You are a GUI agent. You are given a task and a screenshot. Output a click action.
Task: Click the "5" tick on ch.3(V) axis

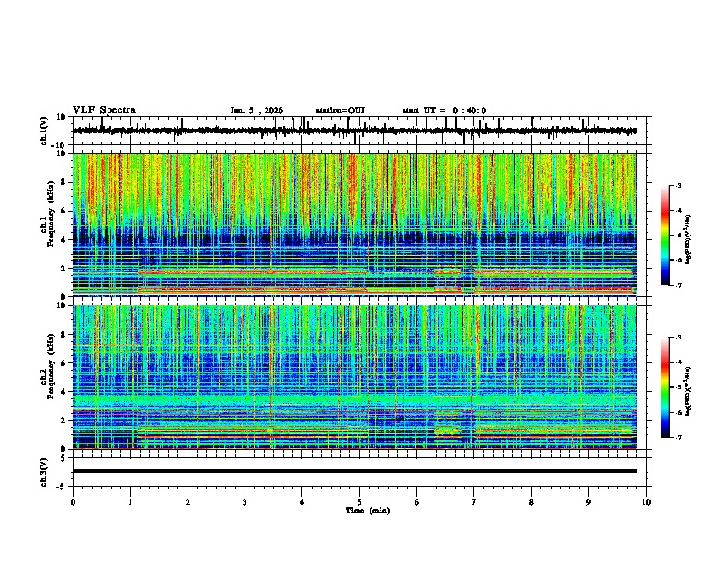[x=63, y=458]
